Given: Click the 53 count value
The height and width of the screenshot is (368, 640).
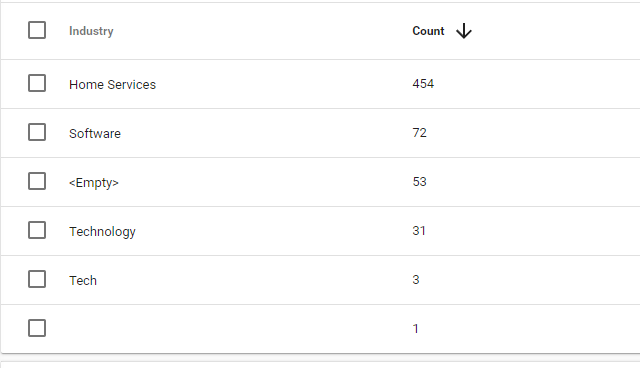Looking at the screenshot, I should pyautogui.click(x=420, y=182).
